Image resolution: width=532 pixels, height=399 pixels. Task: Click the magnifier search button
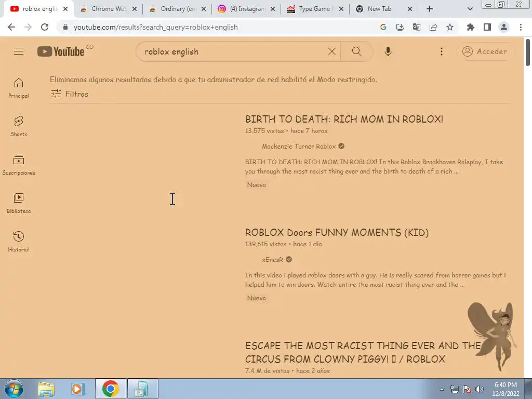356,51
